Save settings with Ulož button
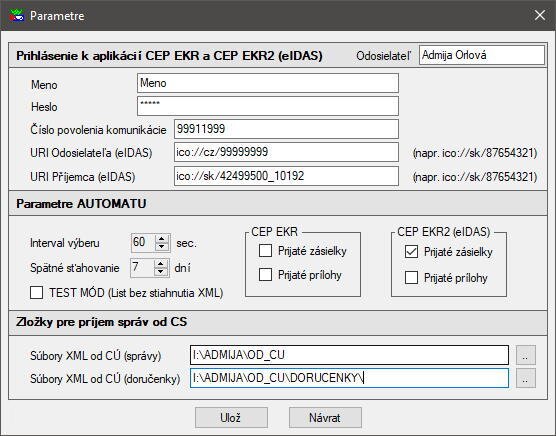Viewport: 556px width, 436px height. (x=231, y=417)
